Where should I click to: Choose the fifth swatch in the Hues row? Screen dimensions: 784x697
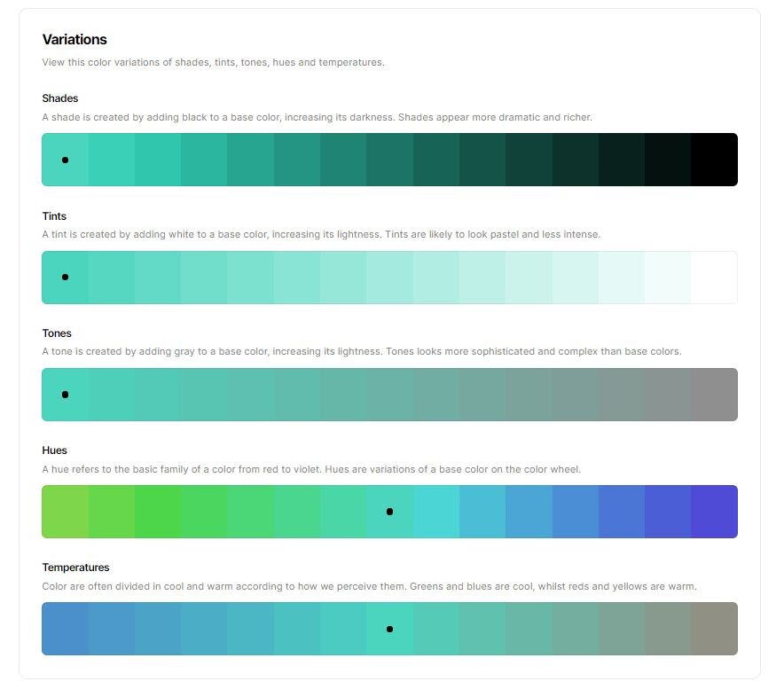[x=250, y=512]
